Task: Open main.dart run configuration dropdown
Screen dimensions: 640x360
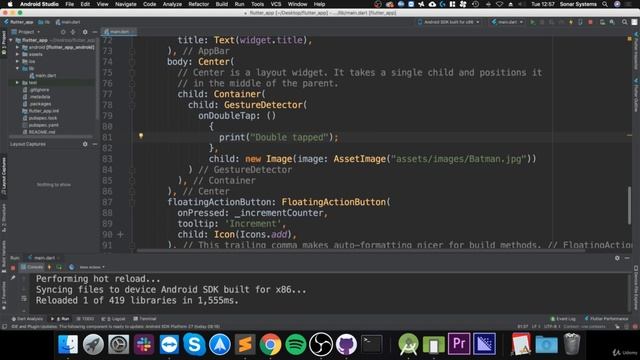Action: 507,22
